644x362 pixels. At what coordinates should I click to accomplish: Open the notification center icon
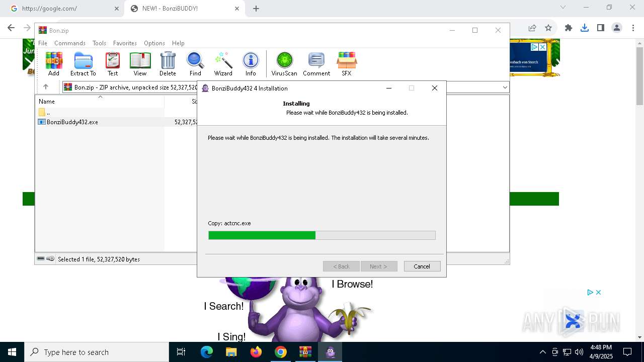coord(627,352)
